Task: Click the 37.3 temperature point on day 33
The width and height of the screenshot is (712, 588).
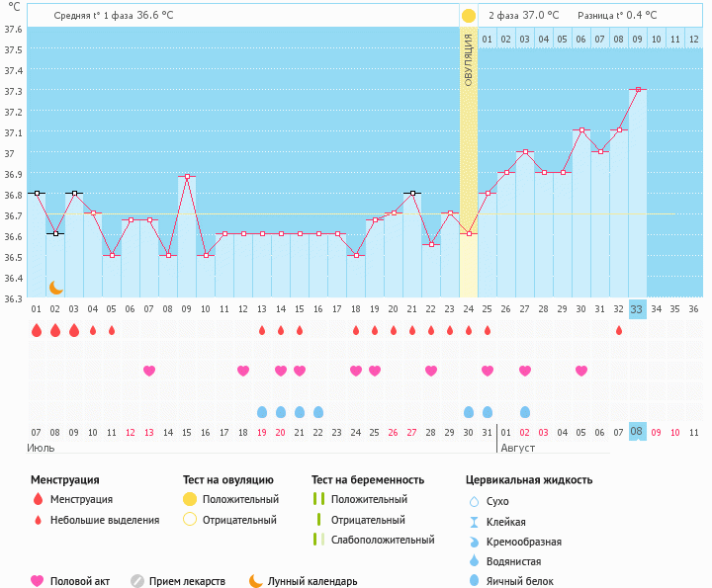Action: point(638,90)
